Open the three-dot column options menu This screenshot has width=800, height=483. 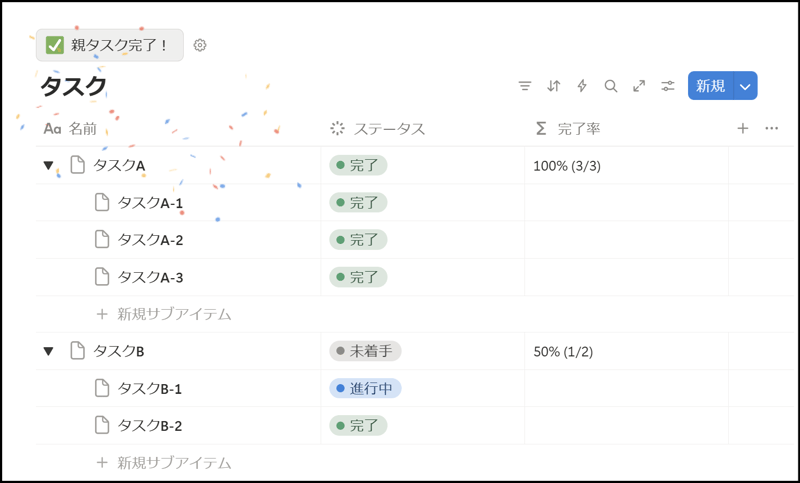(771, 128)
